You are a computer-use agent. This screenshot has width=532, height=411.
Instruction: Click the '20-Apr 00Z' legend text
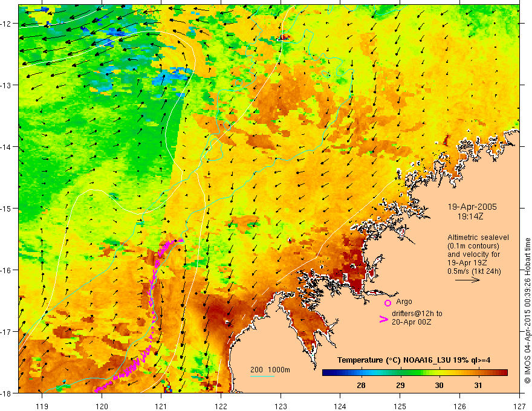(x=412, y=322)
